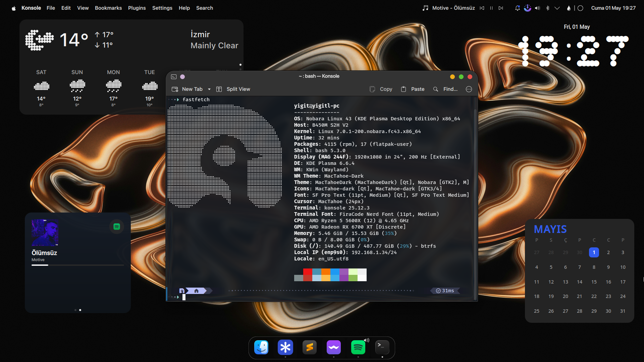The image size is (644, 362).
Task: Click the MON forecast rain icon
Action: click(x=113, y=86)
